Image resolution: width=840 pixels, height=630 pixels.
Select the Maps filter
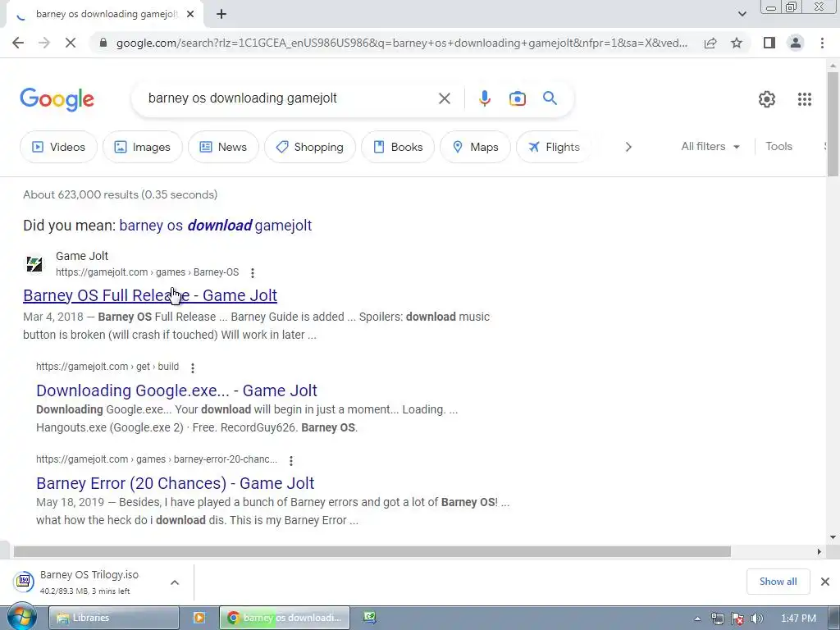tap(475, 147)
